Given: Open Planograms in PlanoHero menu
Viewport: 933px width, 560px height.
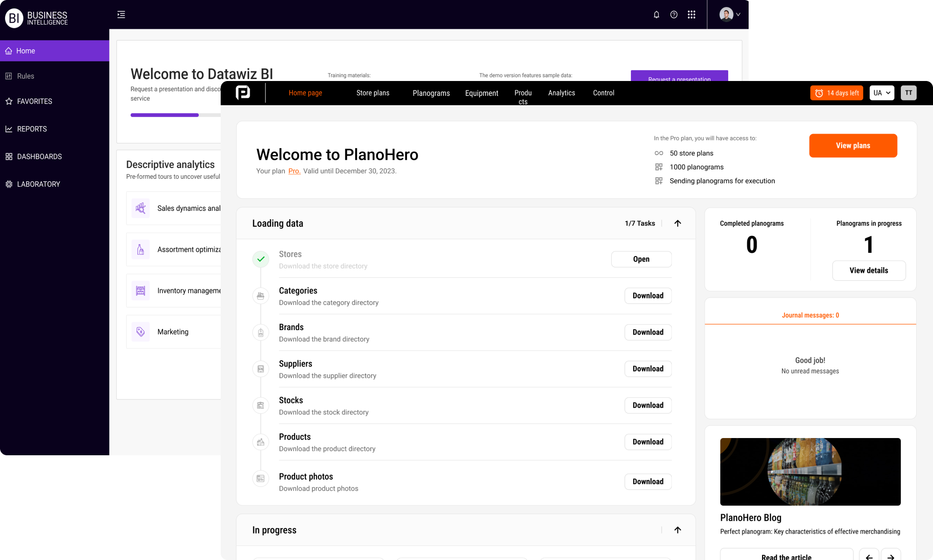Looking at the screenshot, I should (431, 93).
